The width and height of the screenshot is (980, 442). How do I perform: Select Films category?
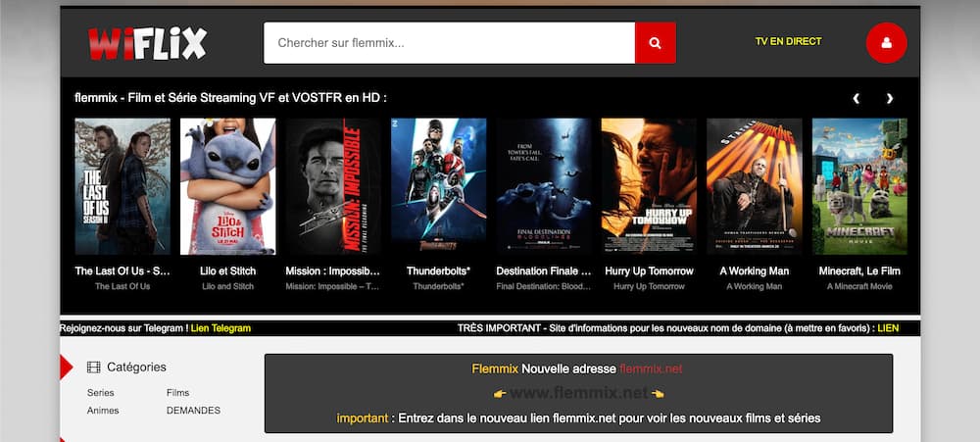pos(177,393)
